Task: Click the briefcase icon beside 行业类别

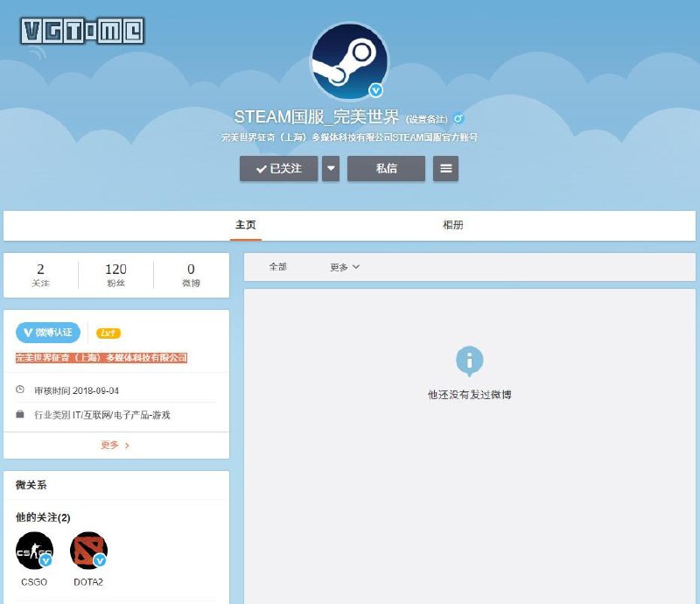Action: tap(20, 414)
